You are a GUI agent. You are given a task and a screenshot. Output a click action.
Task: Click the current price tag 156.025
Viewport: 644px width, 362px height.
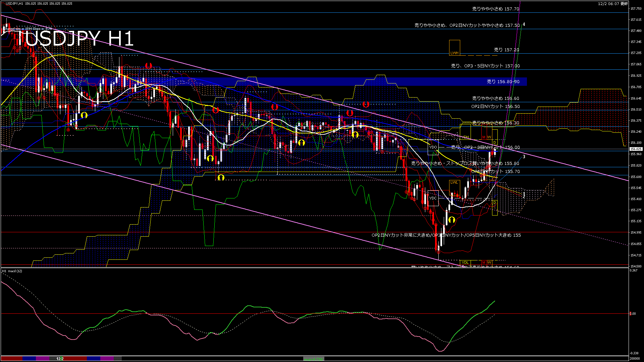tap(636, 149)
